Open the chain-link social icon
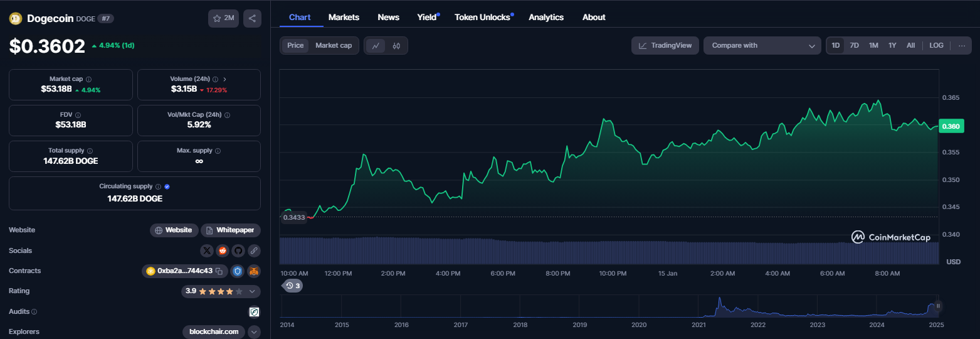Screen dimensions: 980x339 pyautogui.click(x=254, y=250)
